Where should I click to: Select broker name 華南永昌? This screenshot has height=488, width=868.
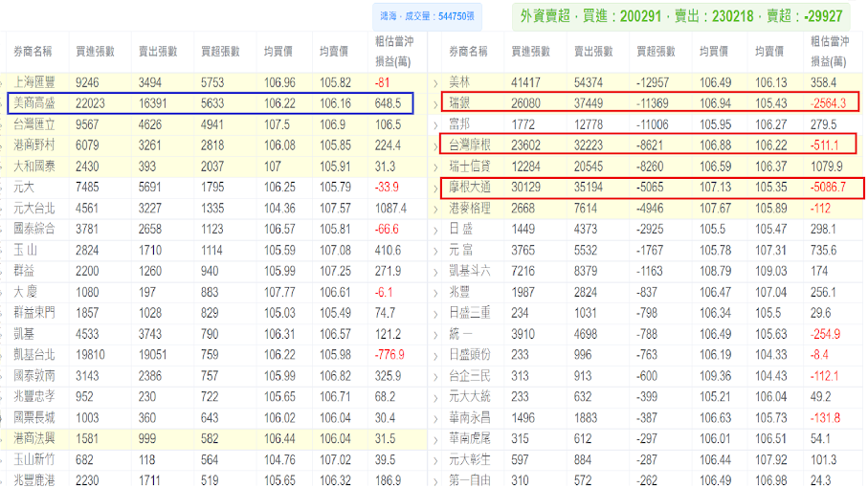click(470, 418)
